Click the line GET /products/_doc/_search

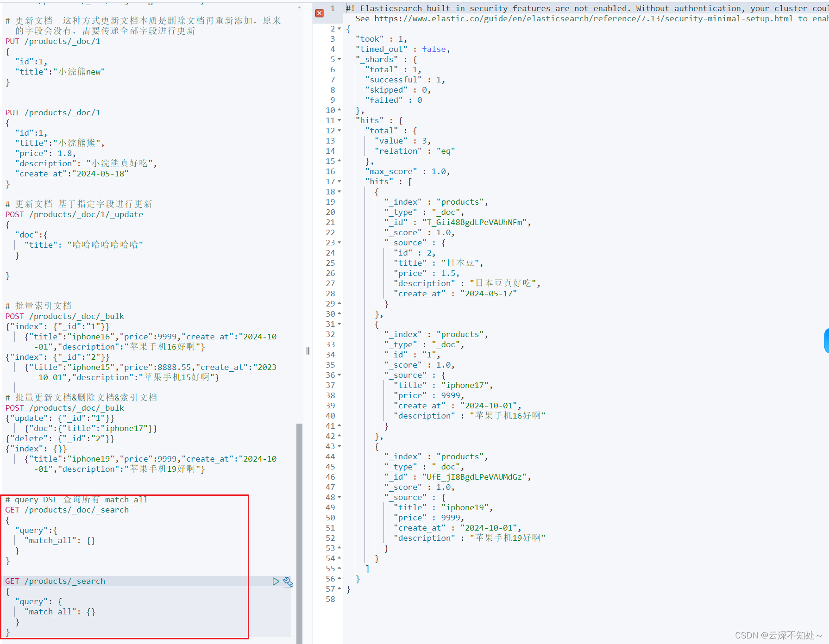(67, 510)
